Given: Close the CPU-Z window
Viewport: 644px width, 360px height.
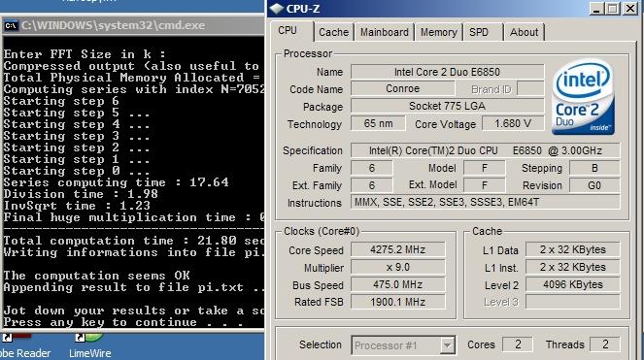Looking at the screenshot, I should (x=630, y=9).
